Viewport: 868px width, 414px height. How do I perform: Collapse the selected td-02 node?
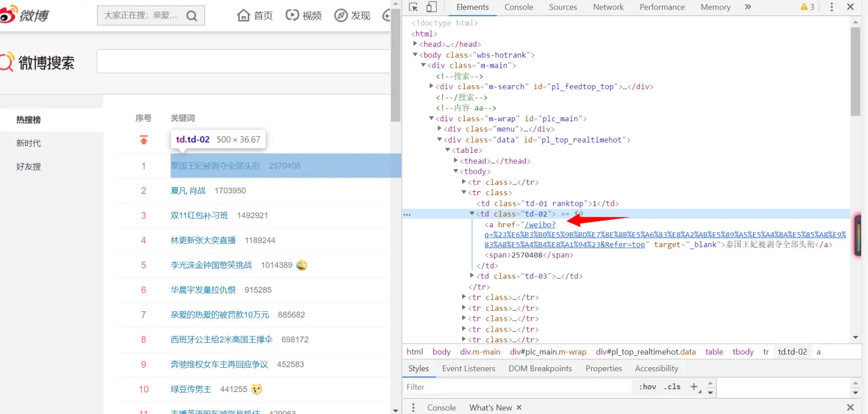point(472,214)
